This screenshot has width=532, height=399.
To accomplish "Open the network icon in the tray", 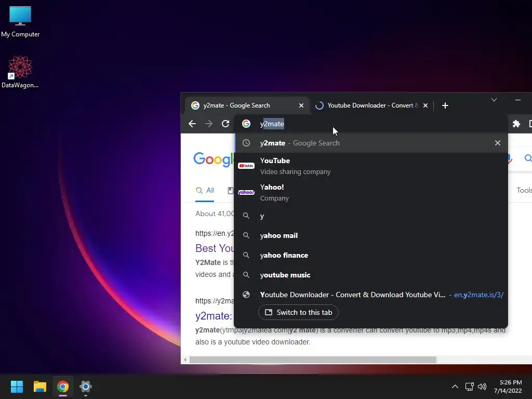I will [x=469, y=387].
